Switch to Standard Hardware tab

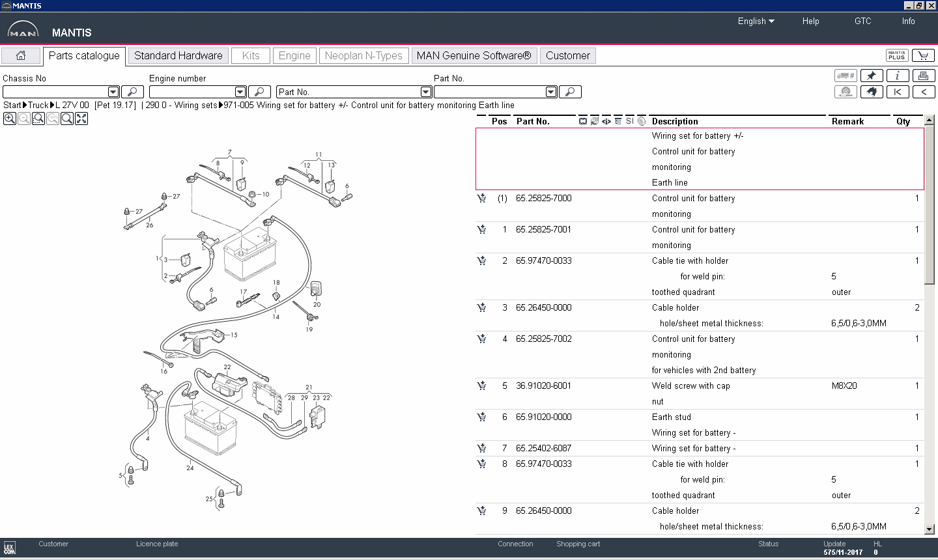(x=178, y=55)
